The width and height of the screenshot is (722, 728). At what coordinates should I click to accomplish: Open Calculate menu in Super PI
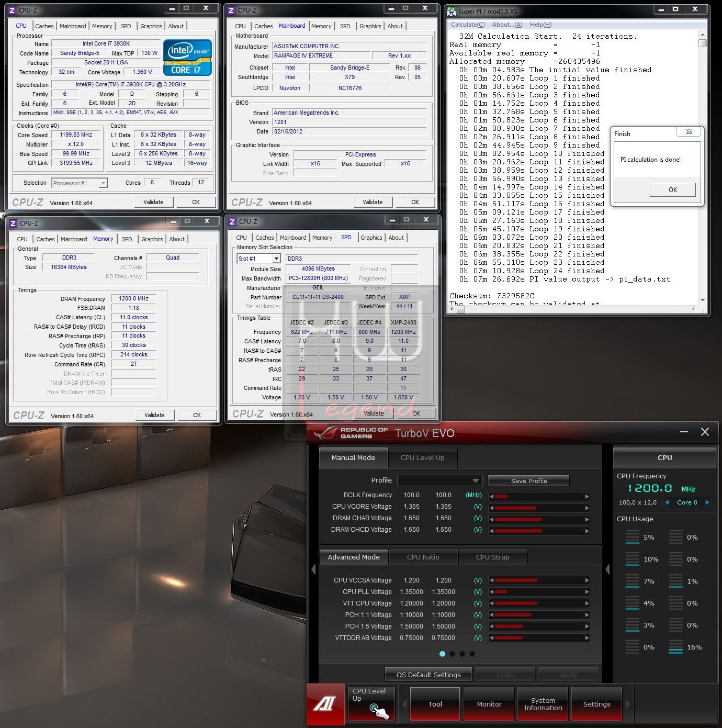click(x=468, y=25)
